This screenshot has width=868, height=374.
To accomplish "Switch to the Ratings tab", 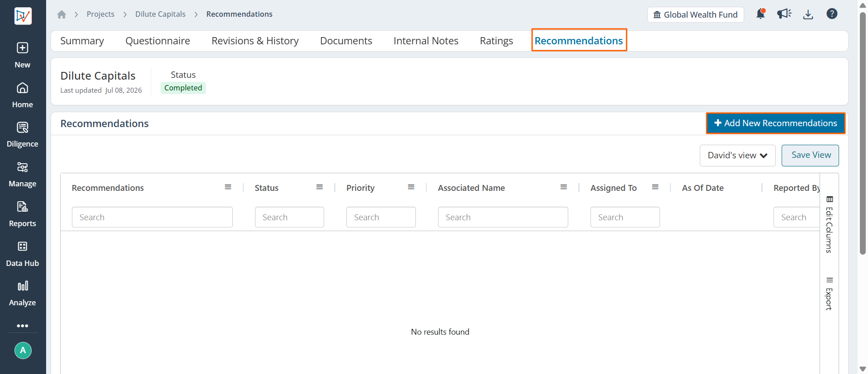I will click(496, 41).
